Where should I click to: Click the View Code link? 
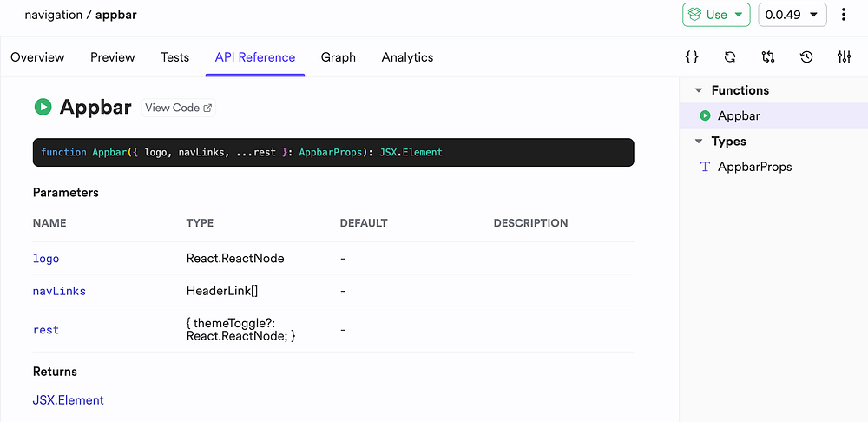pyautogui.click(x=178, y=108)
